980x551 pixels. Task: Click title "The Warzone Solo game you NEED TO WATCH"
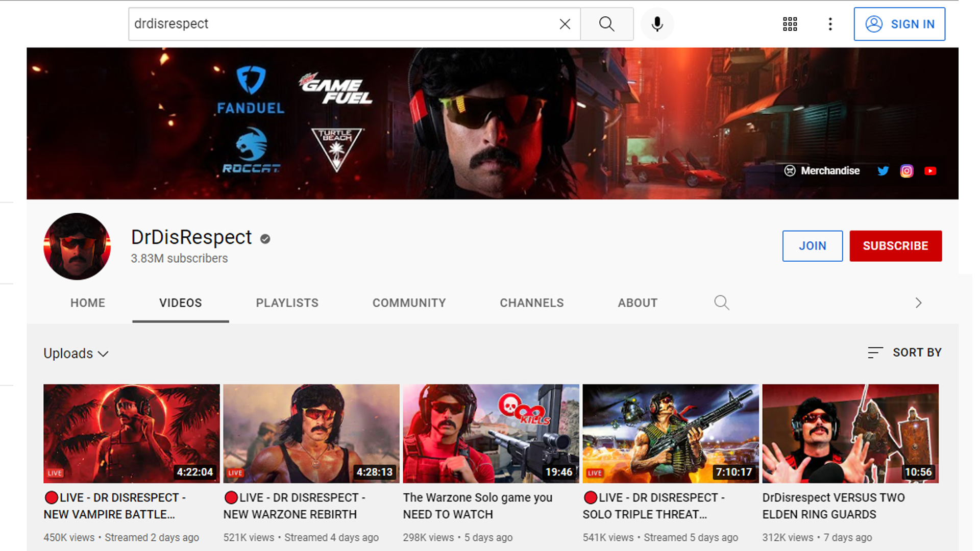[x=478, y=506]
